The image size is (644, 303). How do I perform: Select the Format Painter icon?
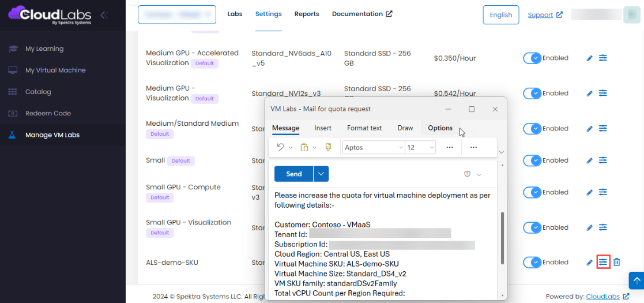pyautogui.click(x=328, y=147)
